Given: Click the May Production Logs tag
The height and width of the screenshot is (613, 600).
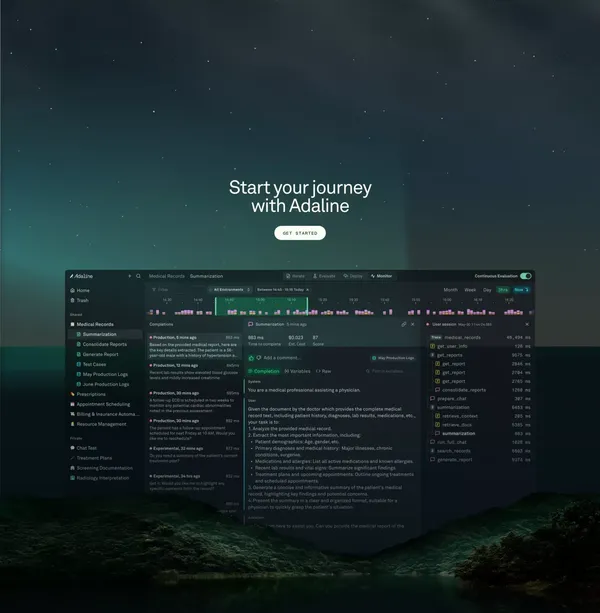Looking at the screenshot, I should 393,358.
